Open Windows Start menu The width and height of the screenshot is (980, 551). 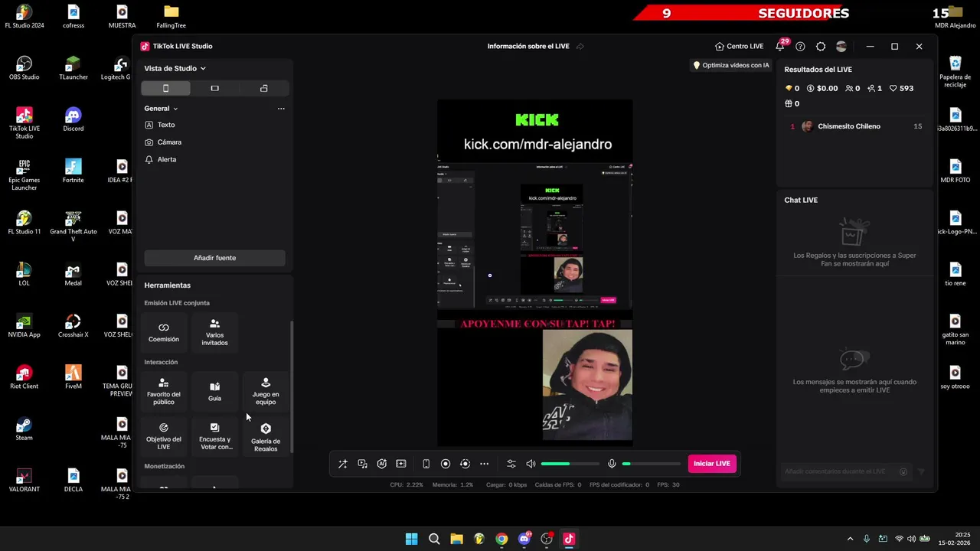coord(411,539)
